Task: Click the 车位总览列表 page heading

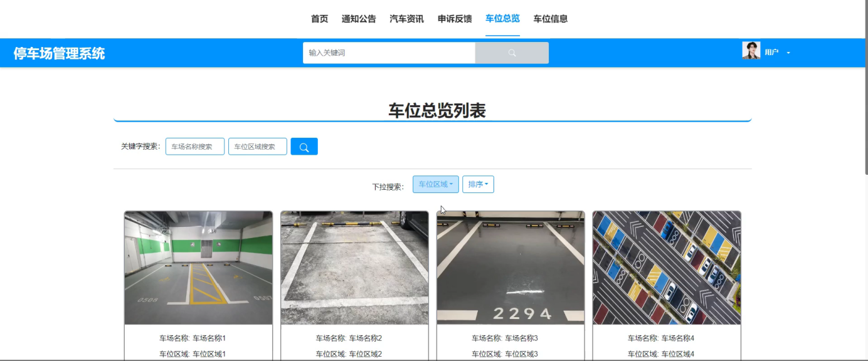Action: coord(437,111)
